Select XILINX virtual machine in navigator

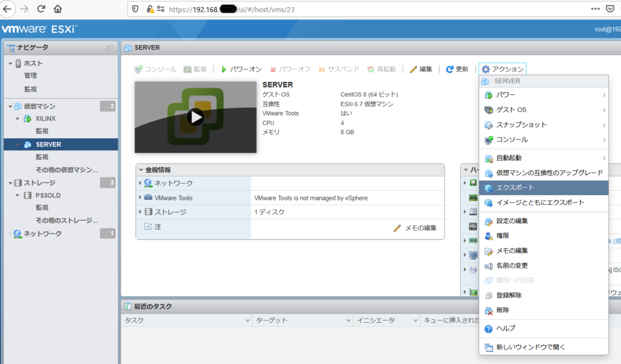(x=45, y=119)
